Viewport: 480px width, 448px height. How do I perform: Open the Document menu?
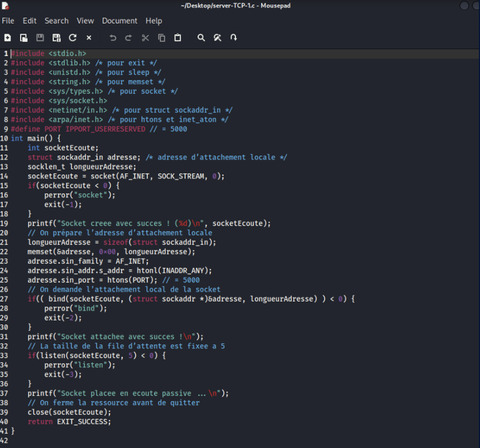119,21
